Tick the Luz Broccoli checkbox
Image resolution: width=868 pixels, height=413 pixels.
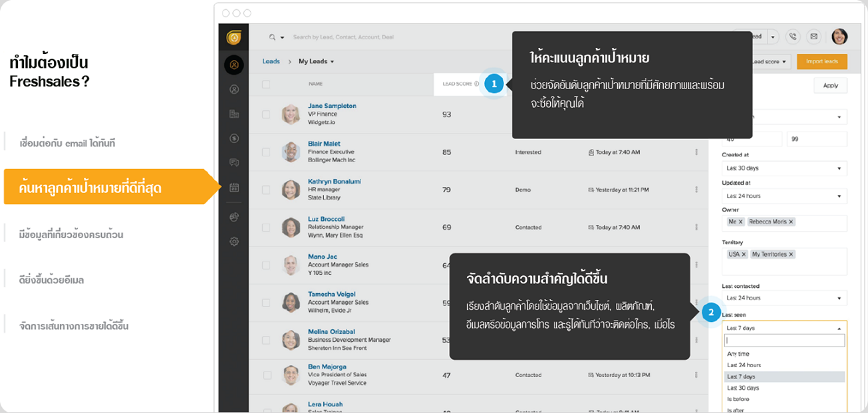(x=266, y=227)
